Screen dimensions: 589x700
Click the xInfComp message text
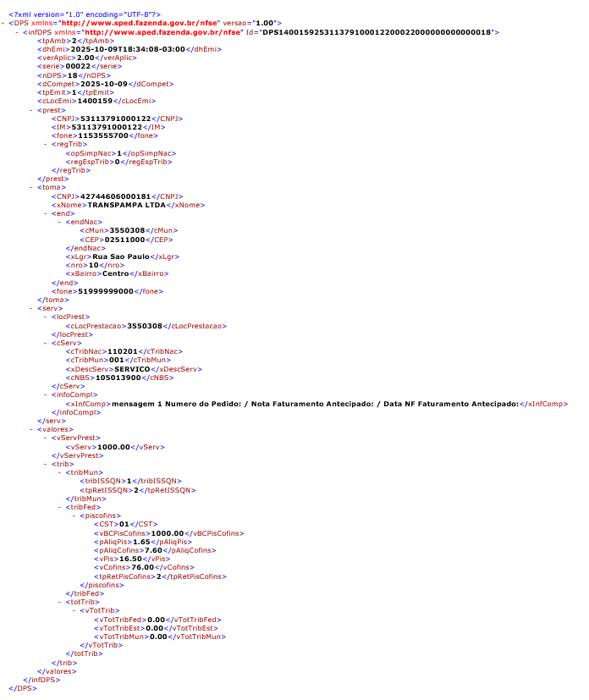click(x=315, y=404)
